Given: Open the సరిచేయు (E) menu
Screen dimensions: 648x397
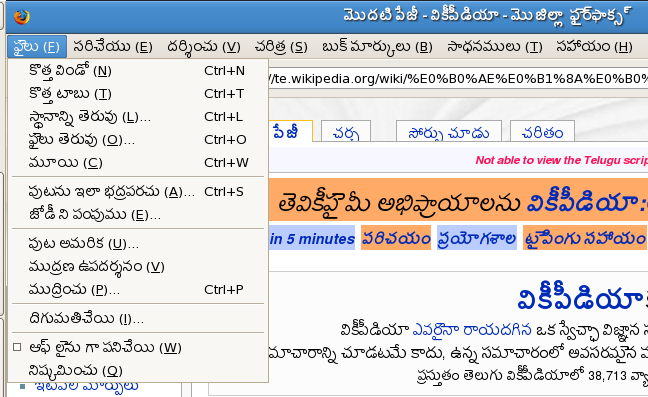Looking at the screenshot, I should 112,47.
